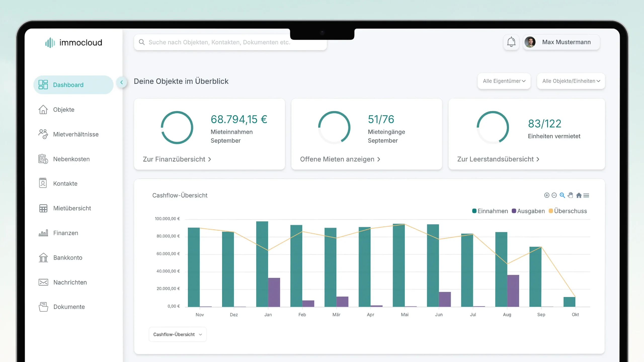Click the notification bell icon
644x362 pixels.
[511, 42]
